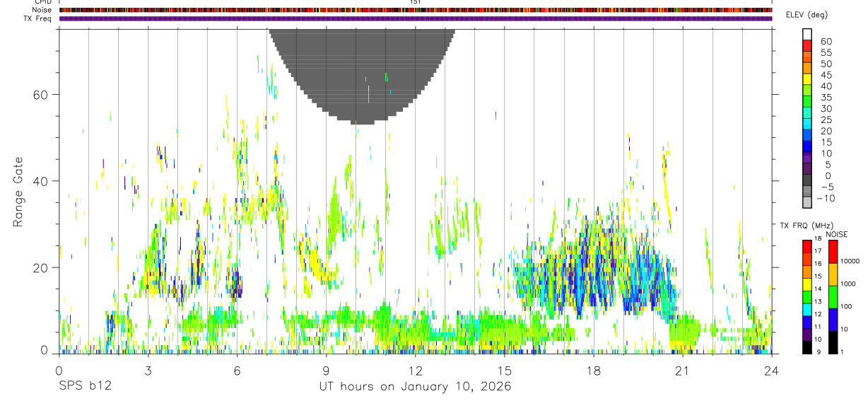Click the x-axis tick label '24'
The height and width of the screenshot is (401, 868).
[x=772, y=370]
